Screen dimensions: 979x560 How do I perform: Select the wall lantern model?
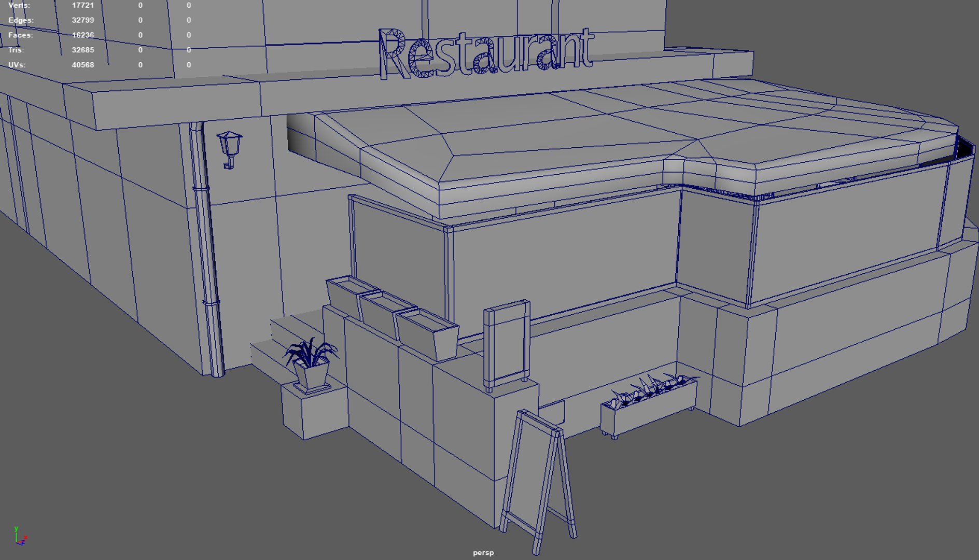230,150
